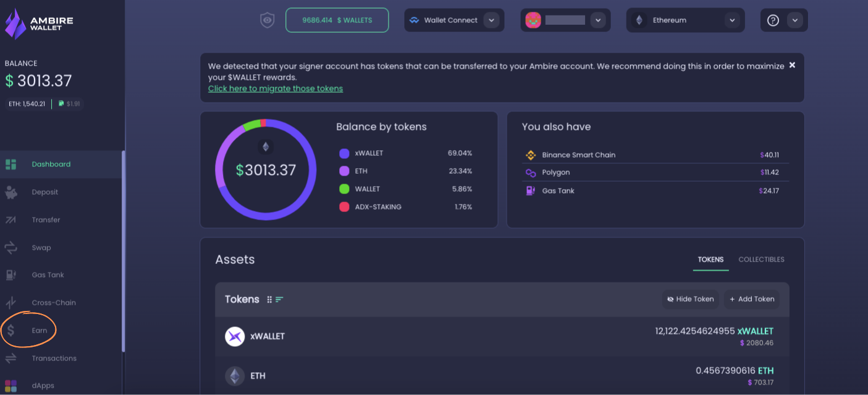Click the green wallet rewards icon under balance
The width and height of the screenshot is (868, 395).
pos(61,103)
